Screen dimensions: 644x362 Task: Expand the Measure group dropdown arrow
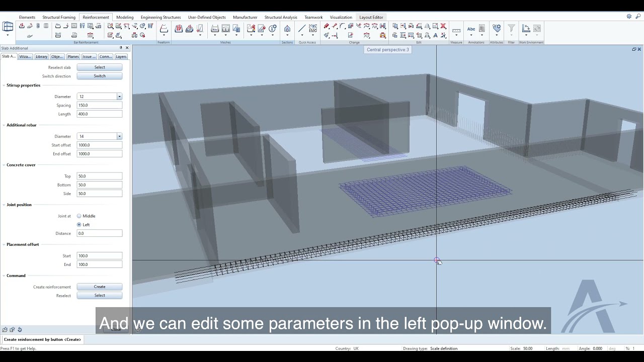(456, 36)
